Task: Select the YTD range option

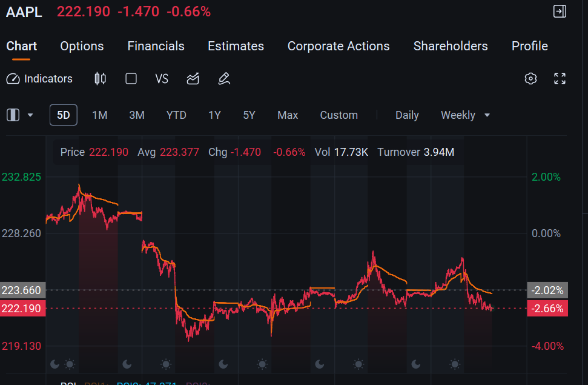Action: [x=176, y=115]
